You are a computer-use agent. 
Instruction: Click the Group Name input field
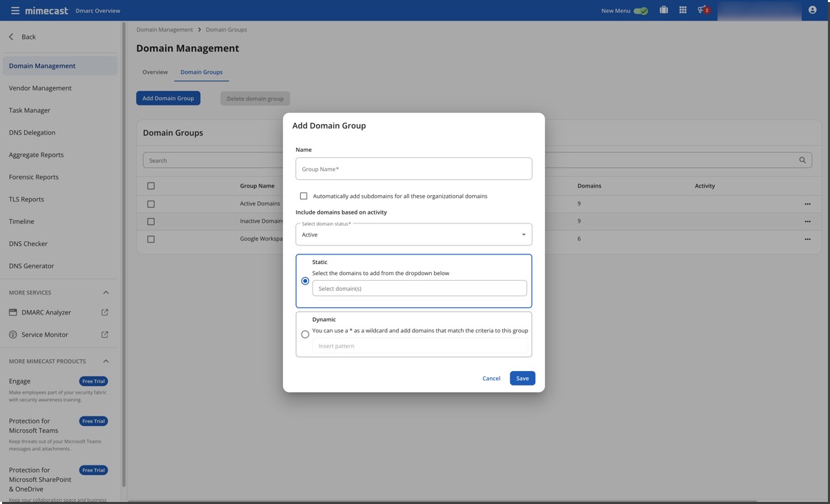414,169
